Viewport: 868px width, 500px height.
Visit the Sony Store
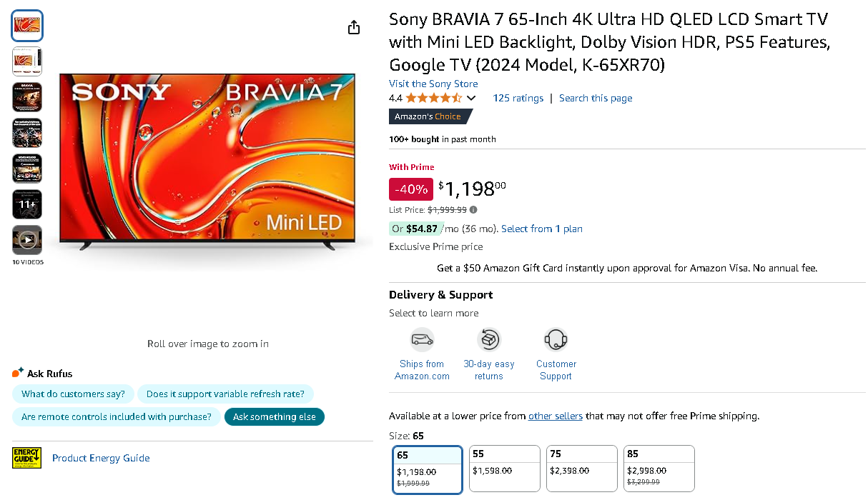coord(433,84)
